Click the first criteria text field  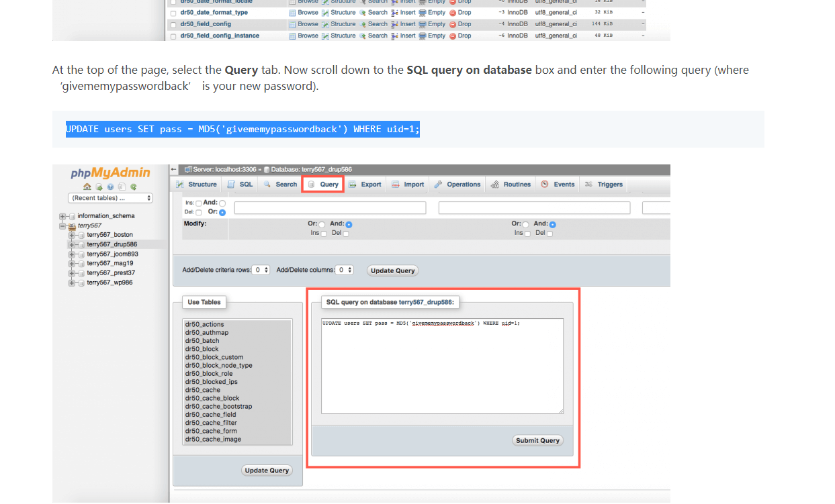click(x=330, y=208)
